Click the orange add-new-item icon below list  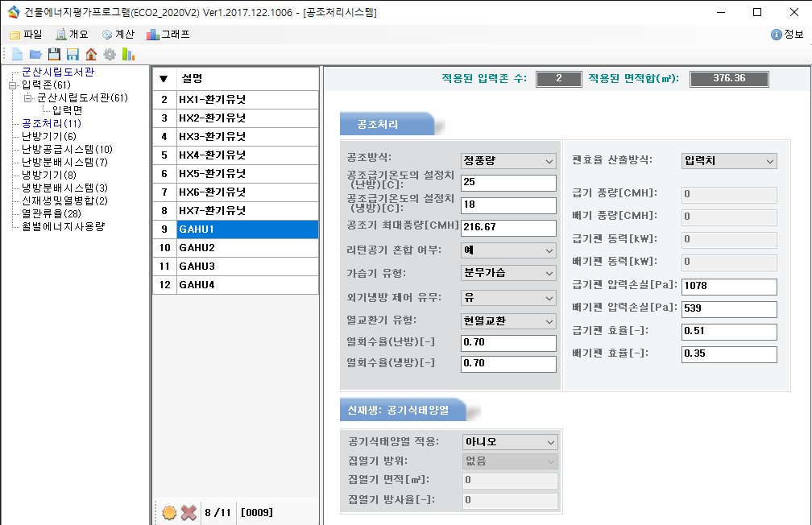click(x=169, y=512)
